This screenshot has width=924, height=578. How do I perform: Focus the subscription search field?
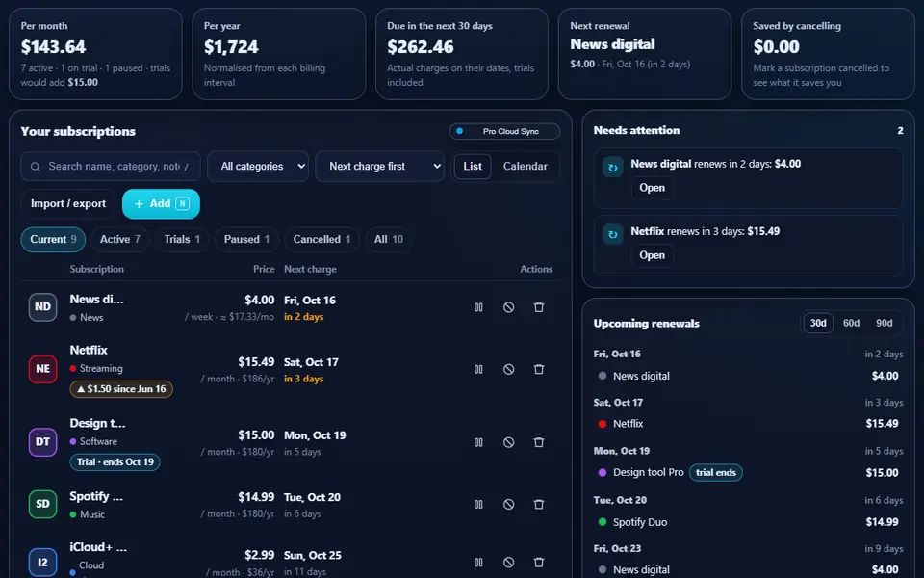111,167
